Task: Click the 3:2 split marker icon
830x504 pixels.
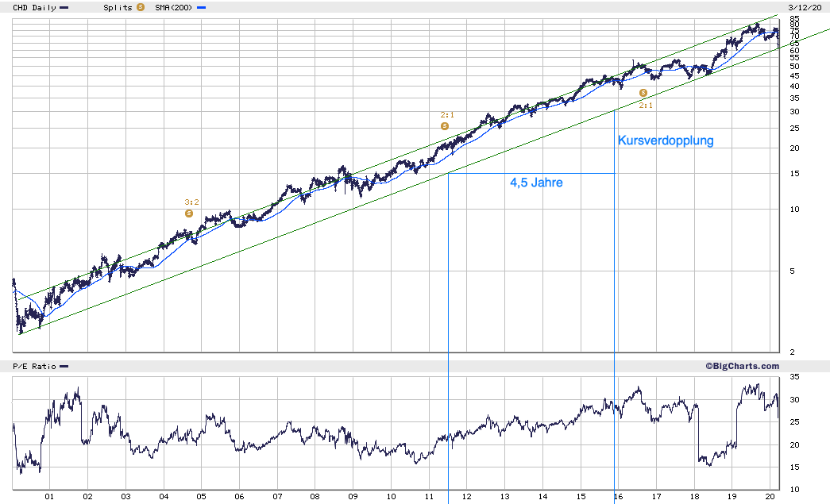Action: [x=189, y=214]
